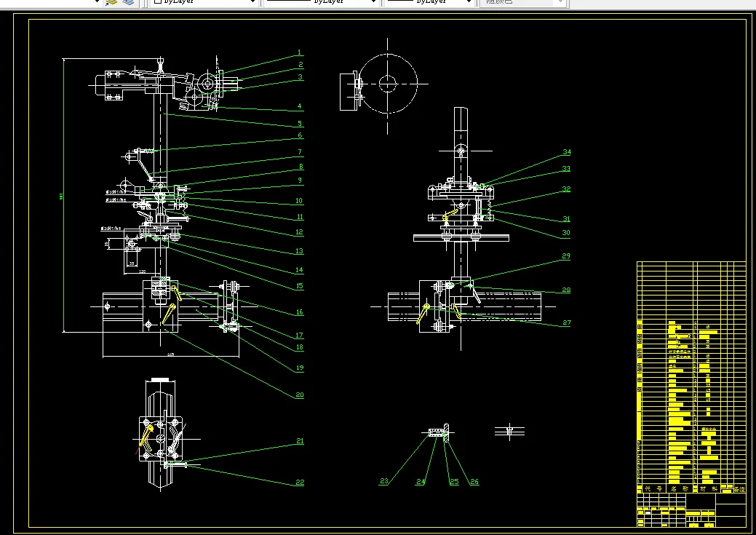
Task: Pick the balloon label 11
Action: [x=300, y=217]
